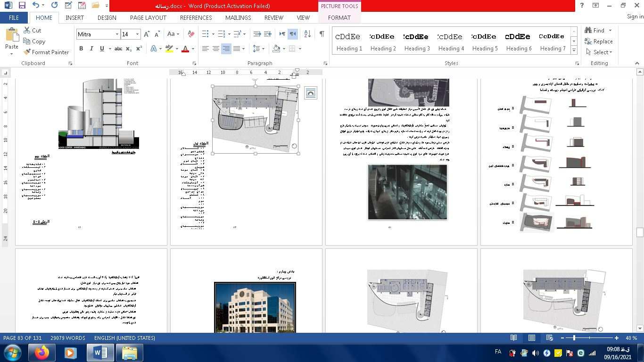The image size is (644, 362).
Task: Expand the bullets list dropdown
Action: pyautogui.click(x=213, y=34)
